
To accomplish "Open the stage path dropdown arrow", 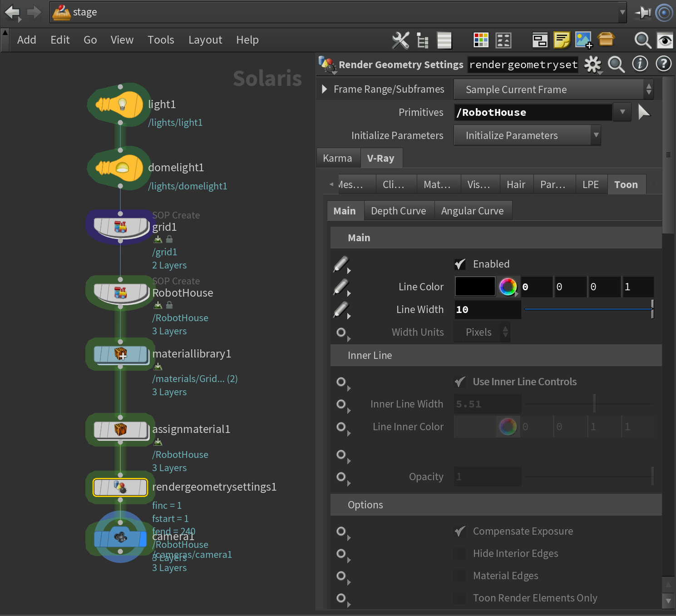I will [x=622, y=13].
